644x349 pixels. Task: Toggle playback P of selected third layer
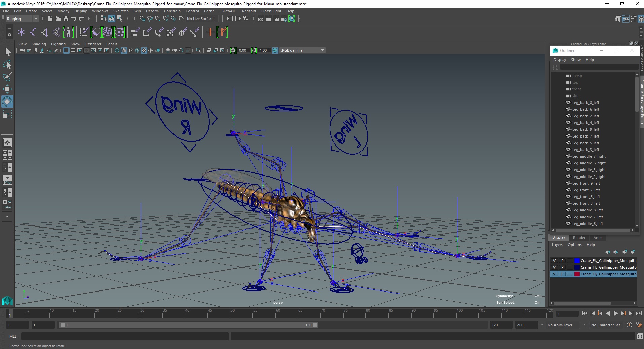coord(562,274)
